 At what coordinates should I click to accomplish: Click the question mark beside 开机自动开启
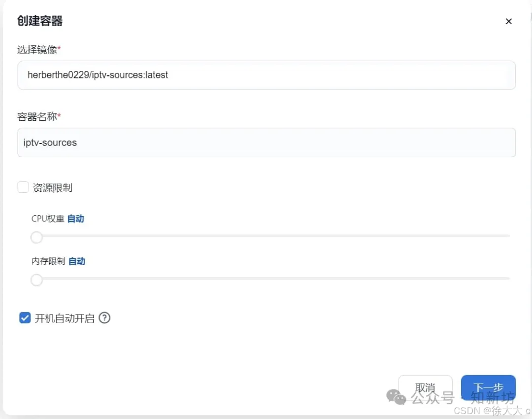pyautogui.click(x=104, y=318)
